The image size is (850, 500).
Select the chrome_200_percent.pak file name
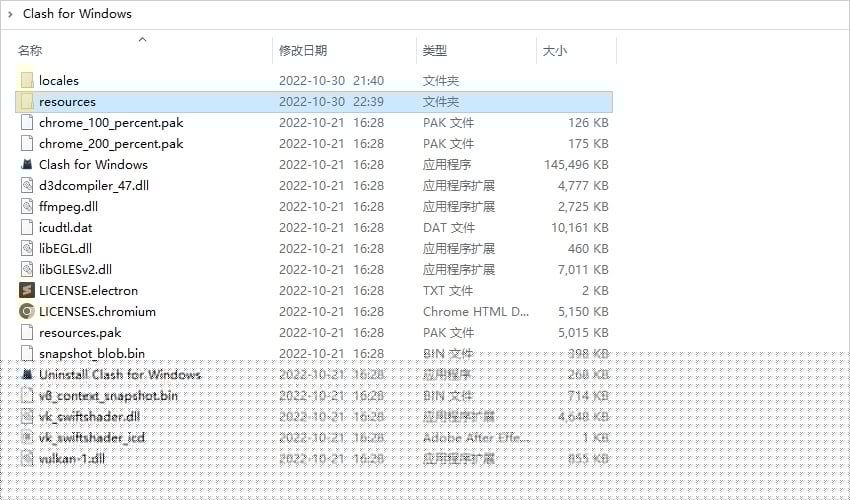pos(111,144)
